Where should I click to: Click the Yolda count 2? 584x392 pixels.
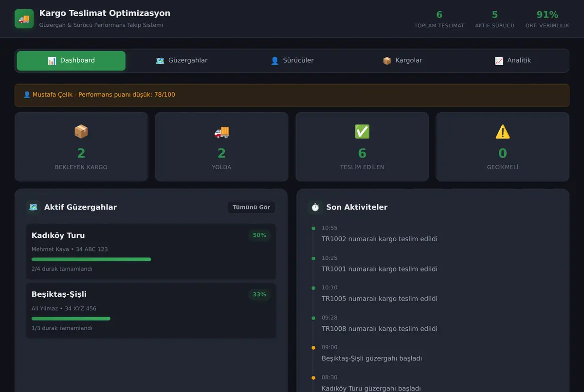(x=221, y=154)
